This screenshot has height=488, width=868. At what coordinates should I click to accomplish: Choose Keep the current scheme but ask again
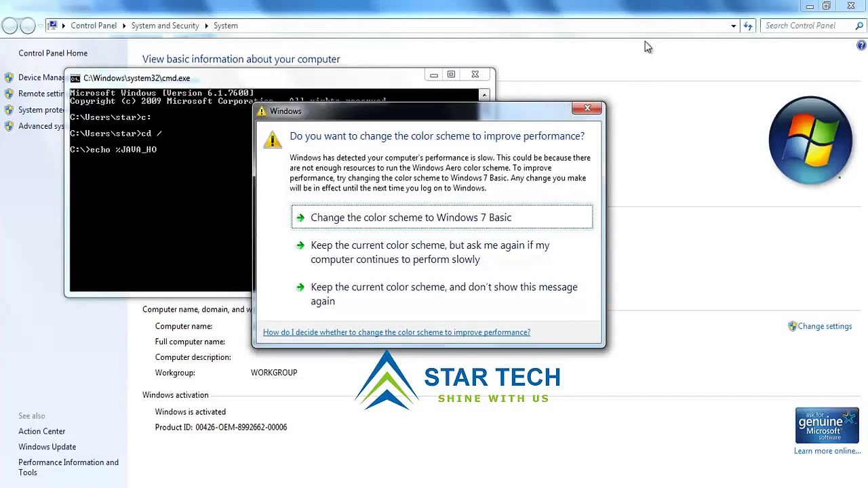(442, 252)
